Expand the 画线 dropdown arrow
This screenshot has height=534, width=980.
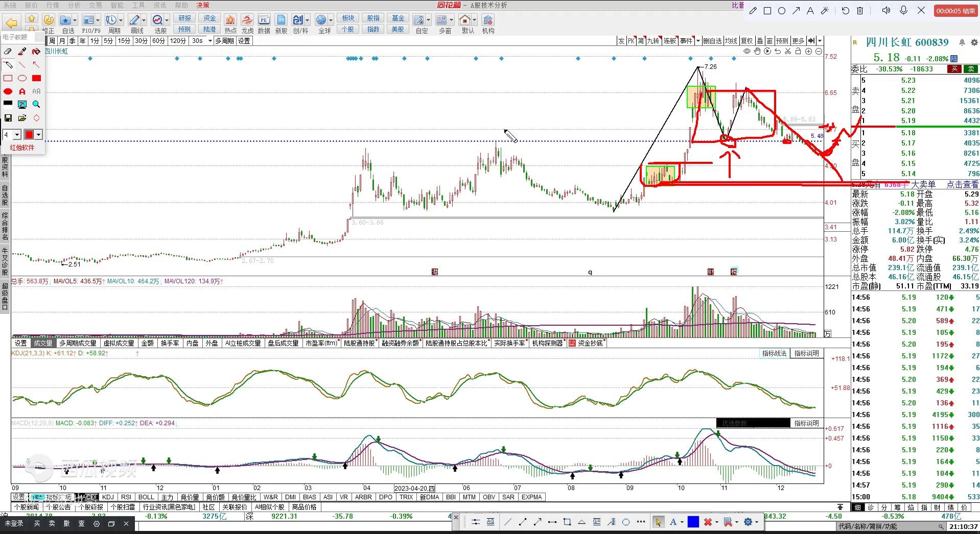pyautogui.click(x=144, y=20)
